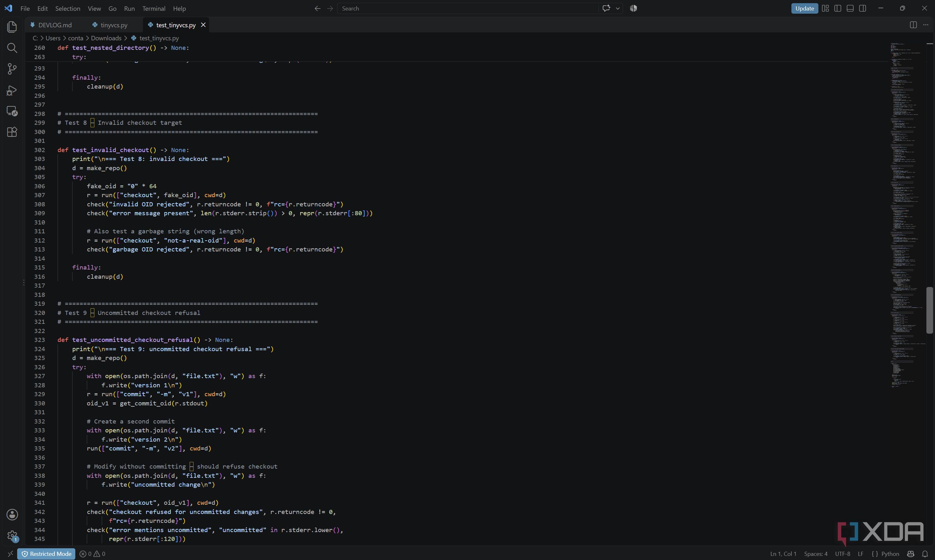The width and height of the screenshot is (935, 560).
Task: Open the Downloads breadcrumb dropdown
Action: pos(106,38)
